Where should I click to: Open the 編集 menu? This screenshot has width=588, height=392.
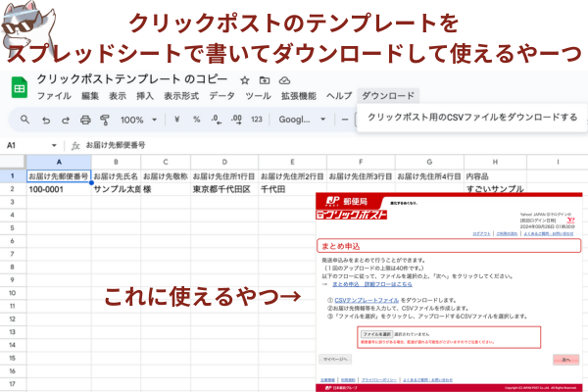click(x=90, y=96)
